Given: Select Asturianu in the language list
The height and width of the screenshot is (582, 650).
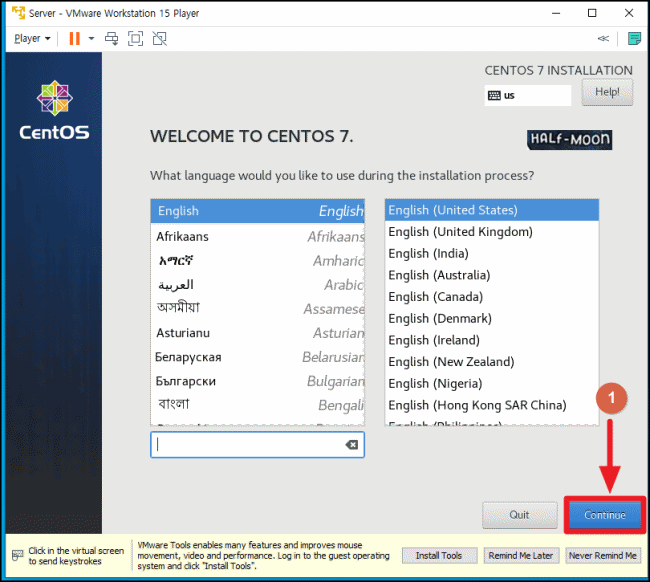Looking at the screenshot, I should pyautogui.click(x=257, y=333).
